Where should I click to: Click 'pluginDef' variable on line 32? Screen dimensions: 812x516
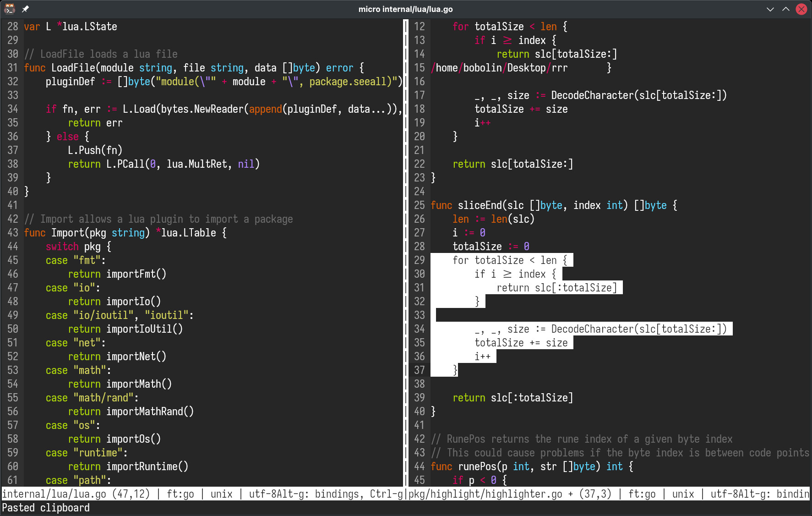(71, 82)
